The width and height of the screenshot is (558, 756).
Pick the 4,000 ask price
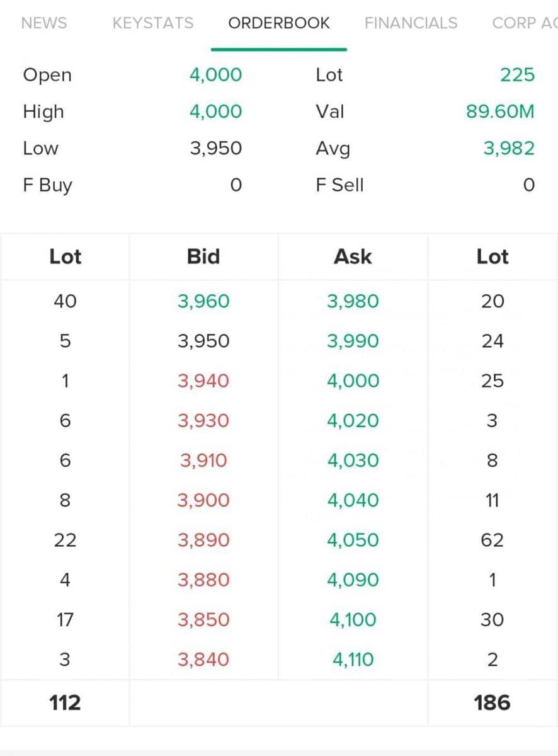click(x=353, y=381)
